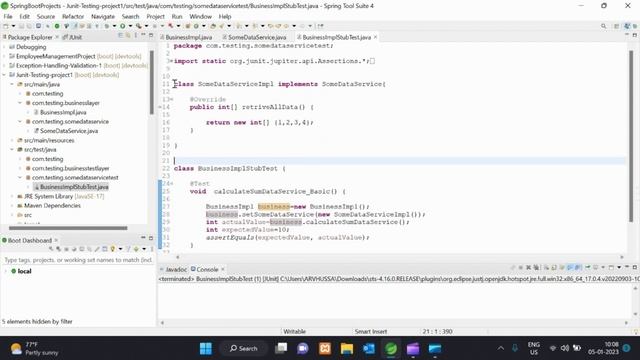640x360 pixels.
Task: Expand the local node in Boot Dashboard
Action: pos(6,271)
